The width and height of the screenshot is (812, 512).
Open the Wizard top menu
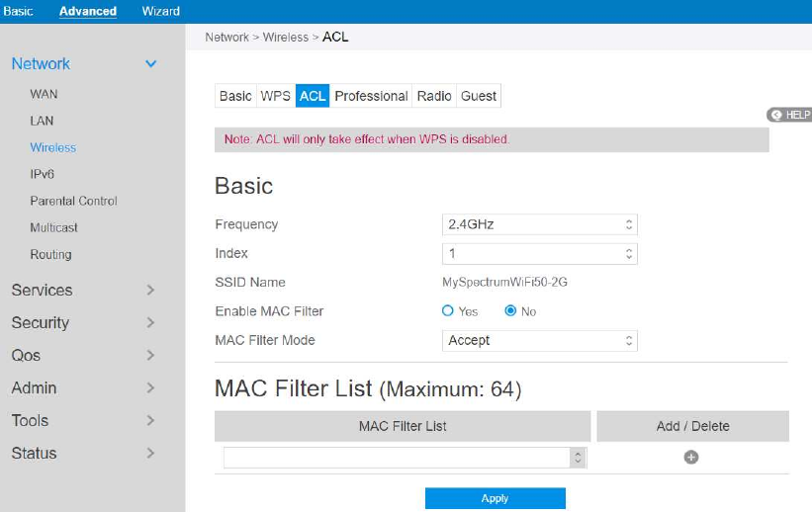(160, 11)
